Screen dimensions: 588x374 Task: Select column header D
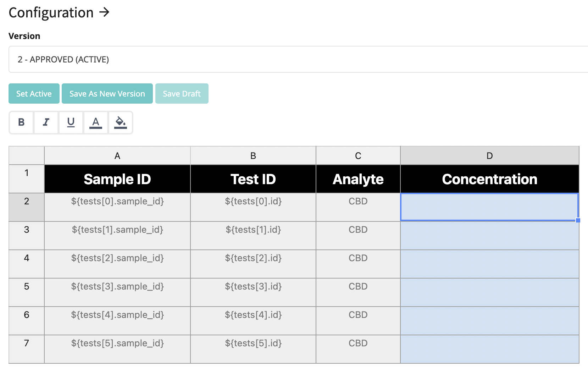tap(489, 155)
